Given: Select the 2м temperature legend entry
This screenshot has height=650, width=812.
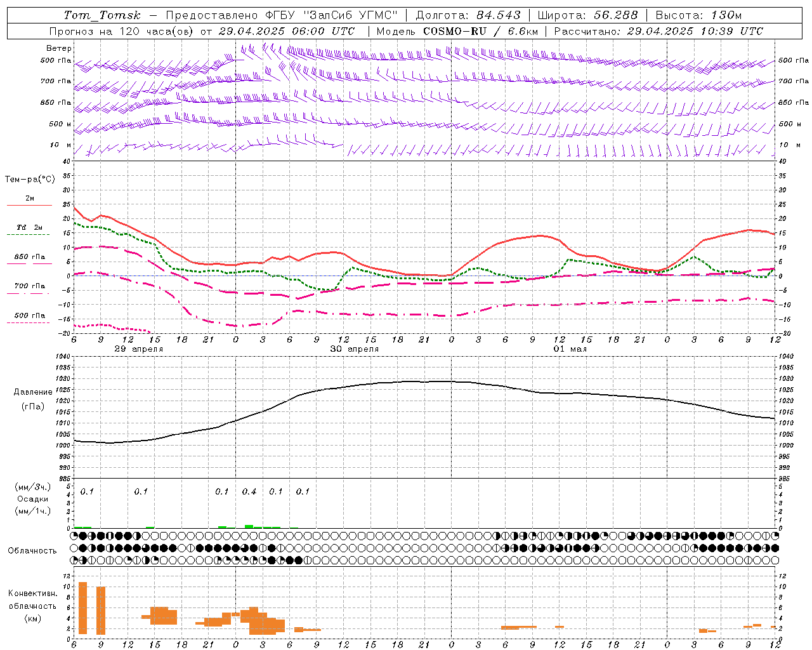Looking at the screenshot, I should point(30,199).
